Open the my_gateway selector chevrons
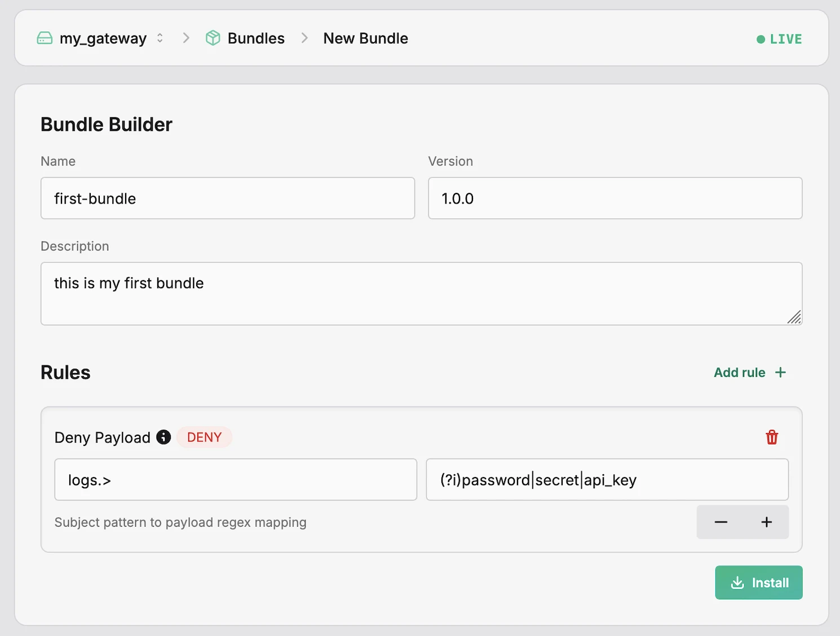 pos(160,38)
